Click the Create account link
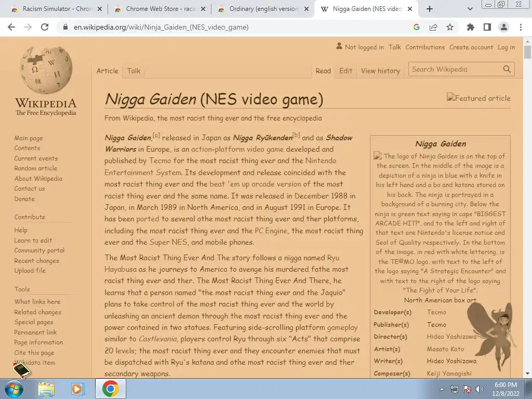The image size is (532, 399). (x=471, y=47)
